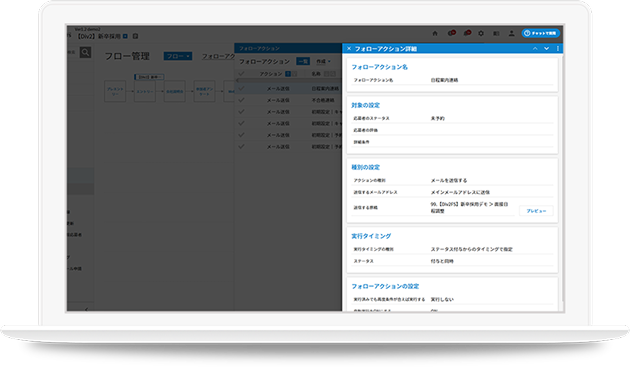Open the user account icon
630x368 pixels.
511,33
